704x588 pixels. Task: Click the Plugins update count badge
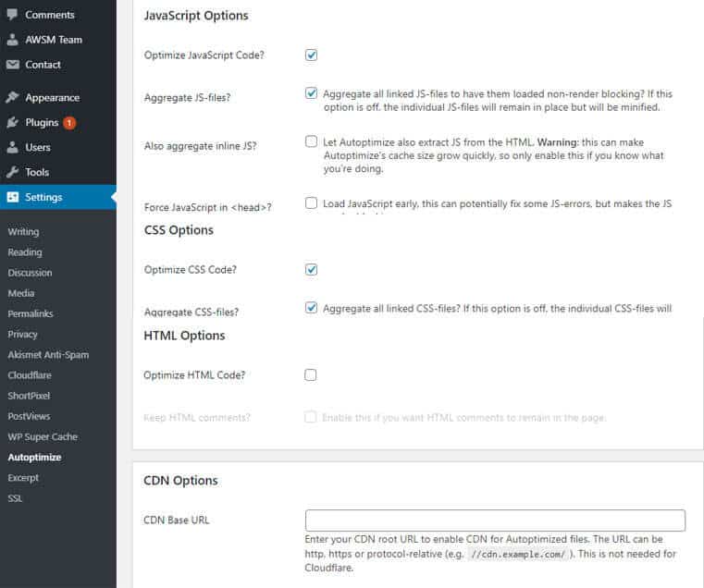coord(70,123)
